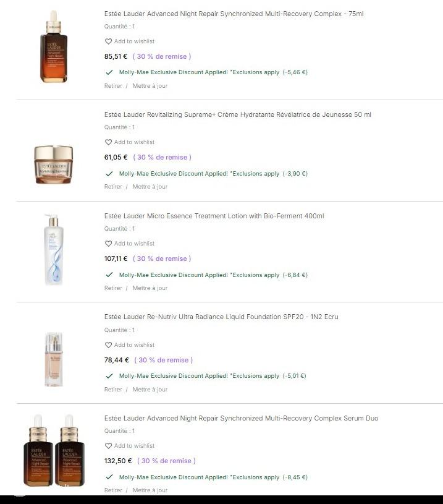The image size is (443, 504).
Task: Remove Advanced Night Repair 75ml via Retirer
Action: 113,86
